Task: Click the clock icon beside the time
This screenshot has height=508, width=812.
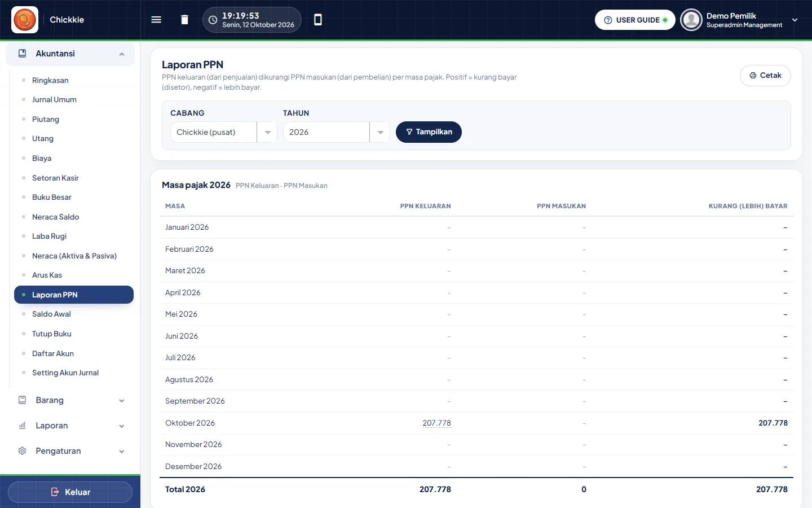Action: point(213,20)
